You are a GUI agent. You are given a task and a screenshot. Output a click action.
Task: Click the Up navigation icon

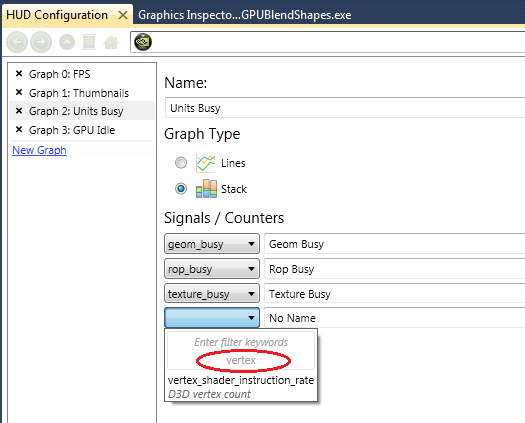coord(67,42)
